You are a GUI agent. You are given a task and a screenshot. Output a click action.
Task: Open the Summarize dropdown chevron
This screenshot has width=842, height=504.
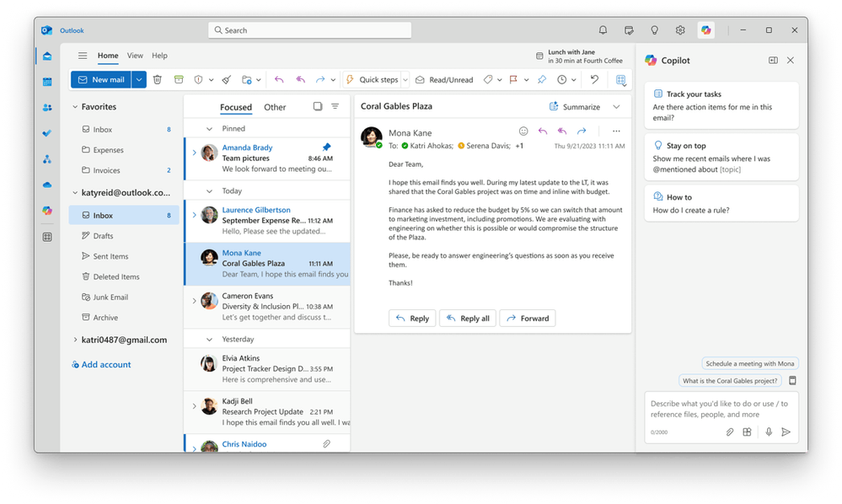click(618, 107)
